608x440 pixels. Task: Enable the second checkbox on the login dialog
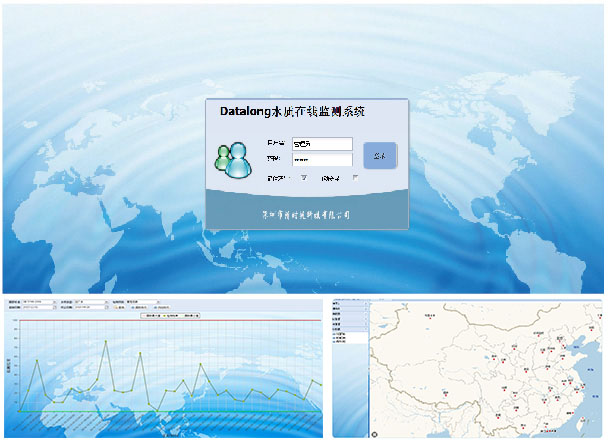(354, 178)
